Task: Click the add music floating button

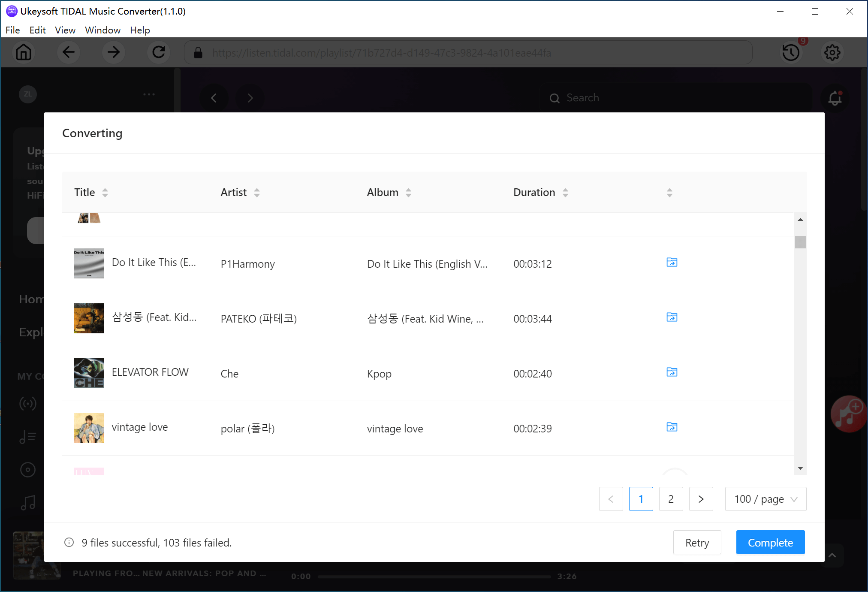Action: tap(848, 414)
